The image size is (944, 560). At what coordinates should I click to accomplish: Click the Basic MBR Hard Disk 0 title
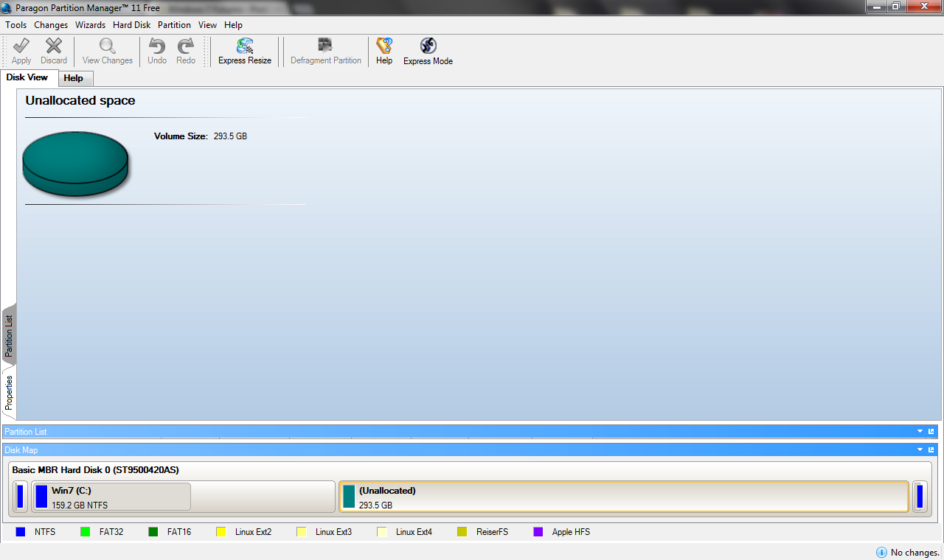(x=95, y=469)
